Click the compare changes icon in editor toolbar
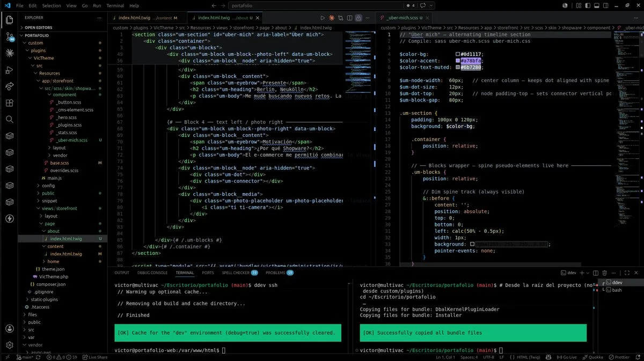 coord(340,18)
